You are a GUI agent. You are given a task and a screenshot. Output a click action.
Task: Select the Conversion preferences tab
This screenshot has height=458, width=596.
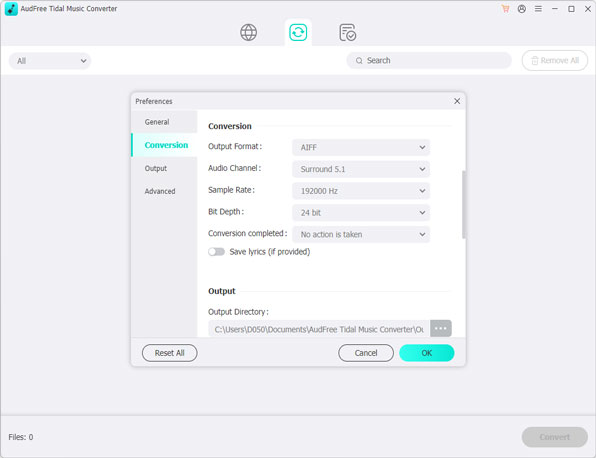(x=164, y=145)
